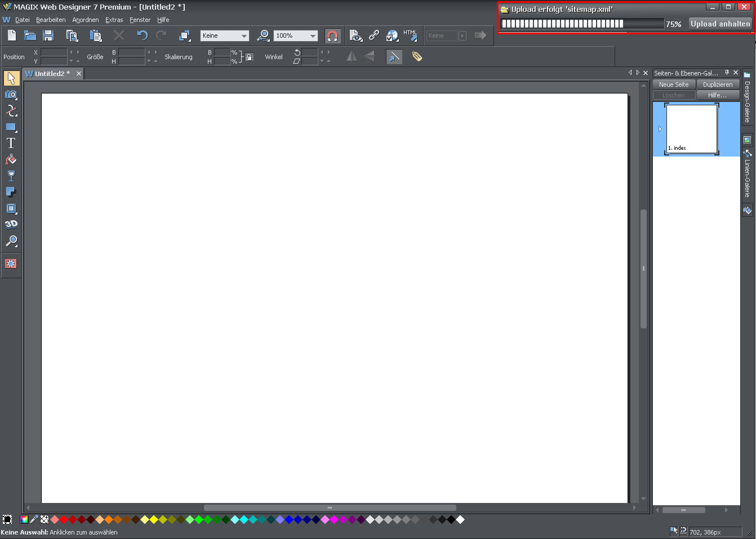Click the bright yellow color swatch
Viewport: 756px width, 539px height.
(x=154, y=519)
